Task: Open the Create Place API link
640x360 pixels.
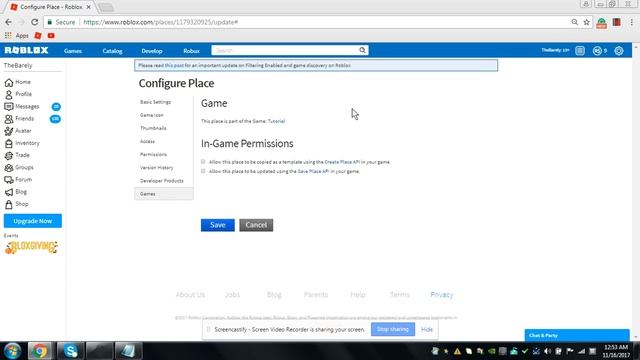Action: tap(342, 162)
